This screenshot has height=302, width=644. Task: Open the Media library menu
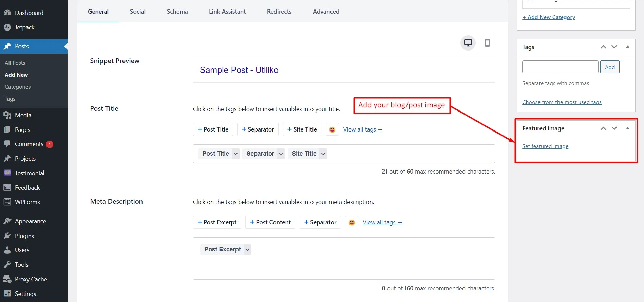[x=23, y=115]
